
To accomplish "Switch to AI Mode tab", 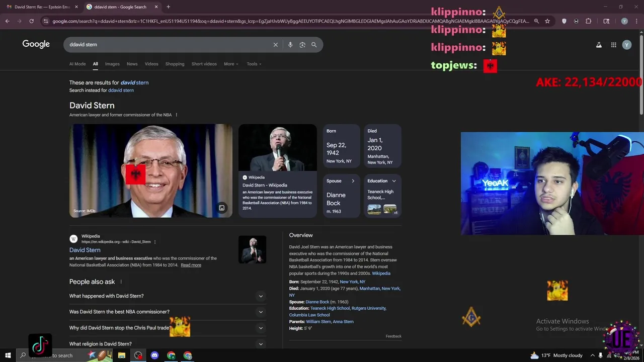I will point(77,64).
